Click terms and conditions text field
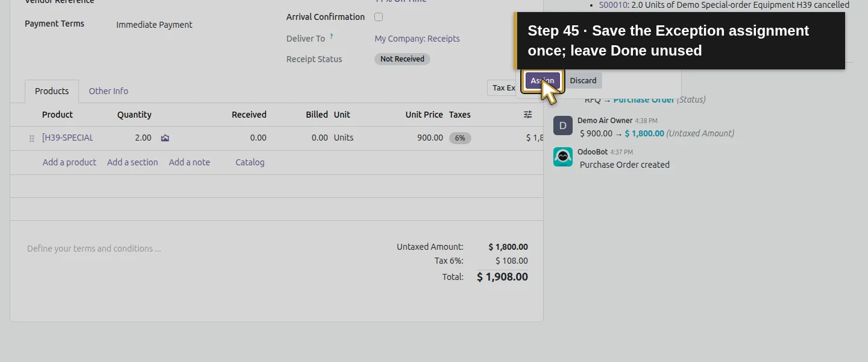 [x=94, y=249]
